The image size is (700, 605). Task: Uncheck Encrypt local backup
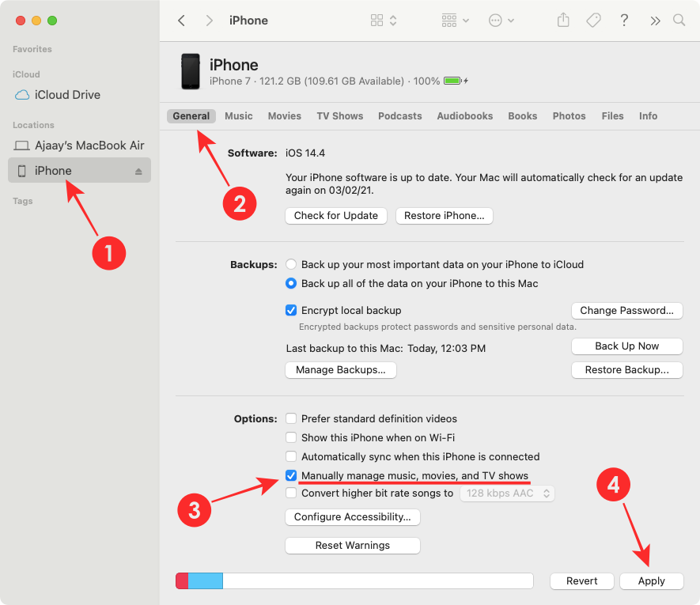291,310
